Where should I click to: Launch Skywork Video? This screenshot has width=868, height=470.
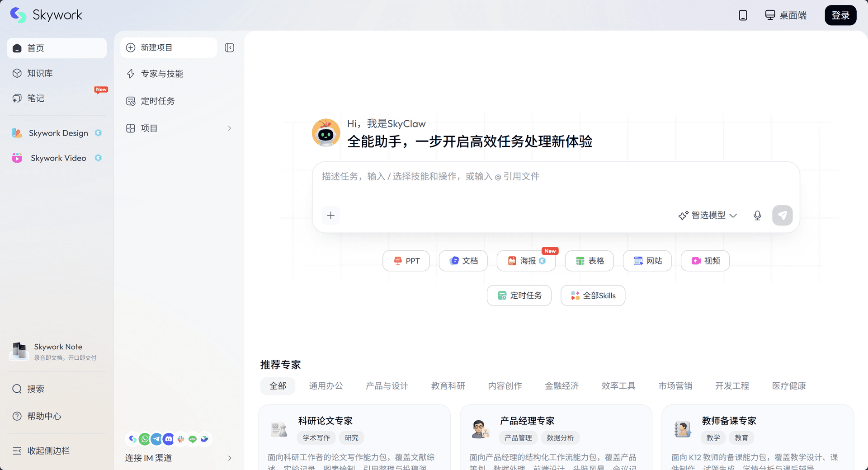(x=57, y=158)
